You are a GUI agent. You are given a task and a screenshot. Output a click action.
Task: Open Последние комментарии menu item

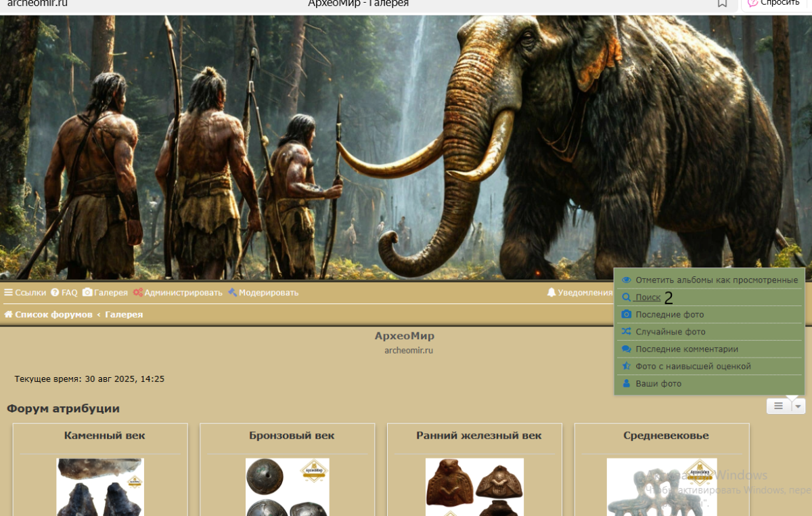click(x=686, y=349)
